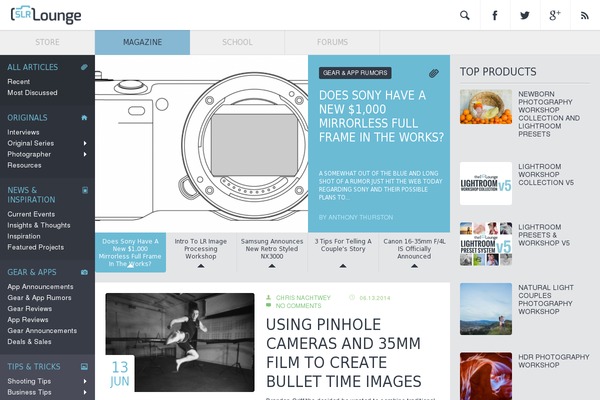Image resolution: width=600 pixels, height=400 pixels.
Task: Open the Store tab
Action: coord(47,42)
